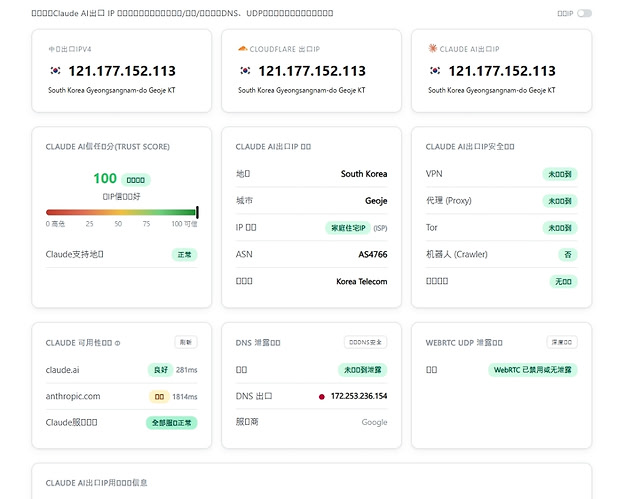Click the green status badge for Claude supported region
This screenshot has width=642, height=499.
click(x=184, y=255)
